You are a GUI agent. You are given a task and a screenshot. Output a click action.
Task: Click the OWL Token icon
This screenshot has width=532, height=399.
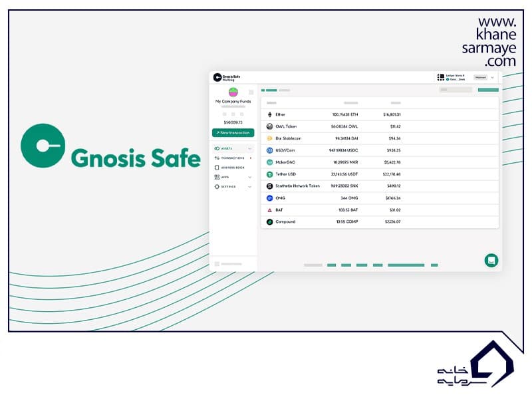270,126
